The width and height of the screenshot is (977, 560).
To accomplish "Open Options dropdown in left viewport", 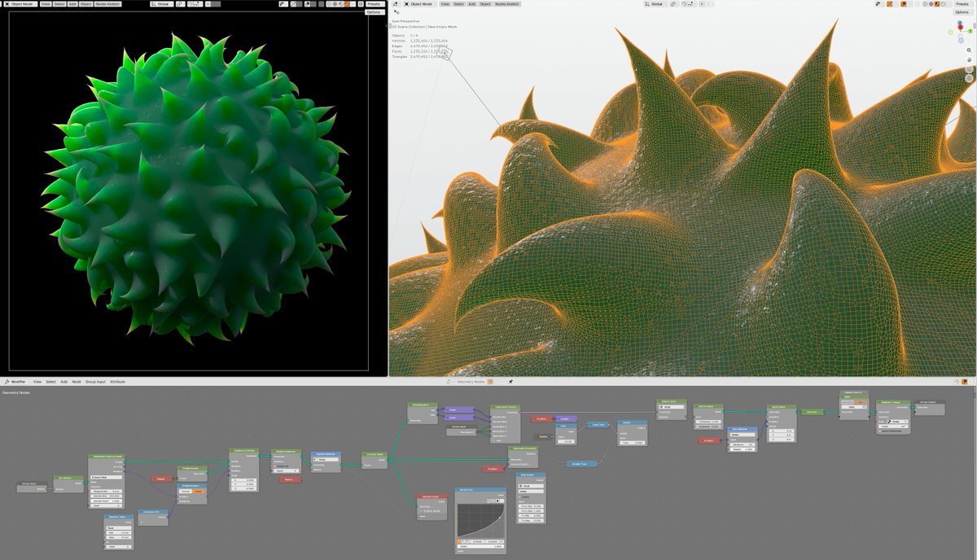I will [x=375, y=12].
